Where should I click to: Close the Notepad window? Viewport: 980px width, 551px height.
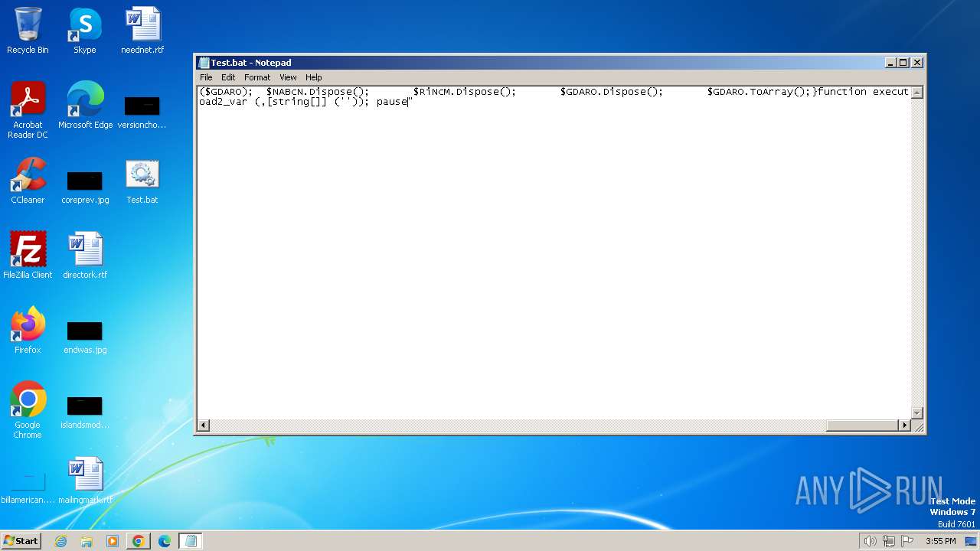tap(917, 63)
